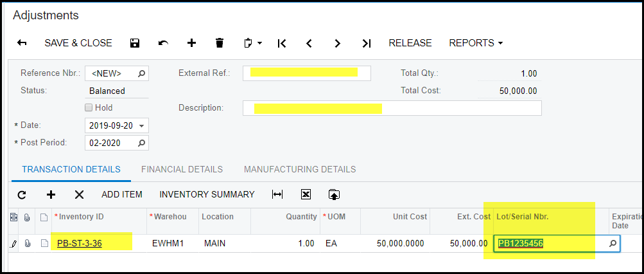Click the Save & Close button
Image resolution: width=644 pixels, height=274 pixels.
pos(78,43)
